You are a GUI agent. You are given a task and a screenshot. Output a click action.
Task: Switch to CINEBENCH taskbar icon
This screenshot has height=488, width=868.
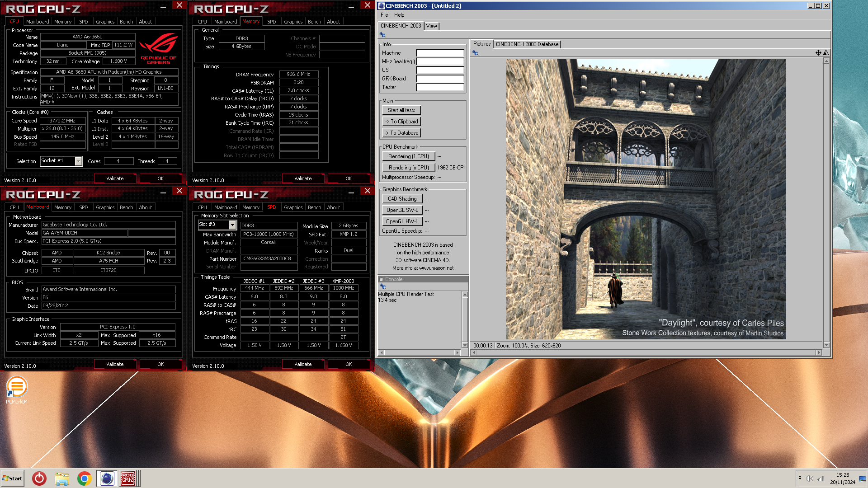(107, 479)
